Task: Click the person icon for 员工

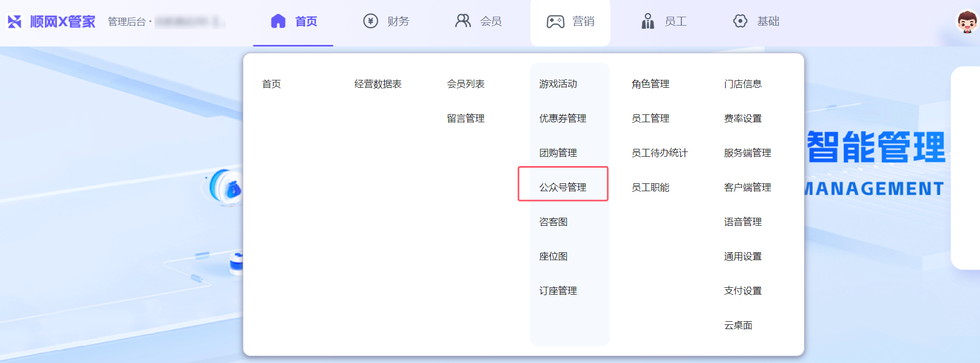Action: [x=647, y=21]
